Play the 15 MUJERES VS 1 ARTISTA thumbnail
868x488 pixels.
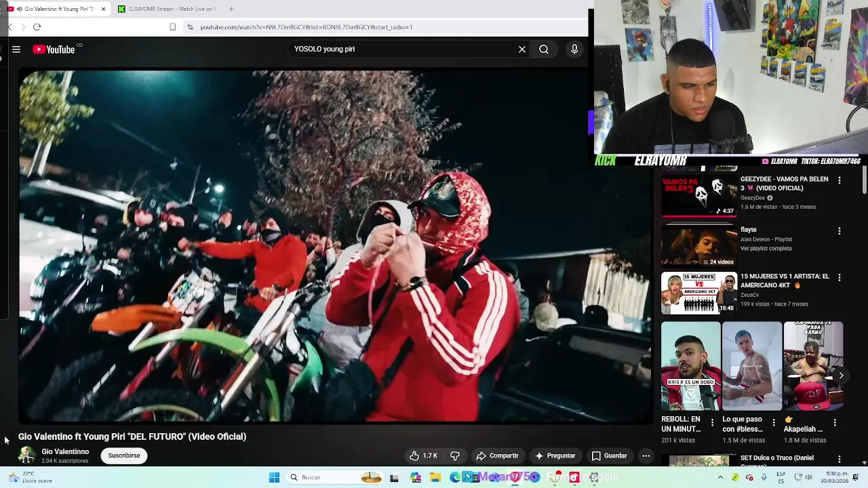point(699,293)
